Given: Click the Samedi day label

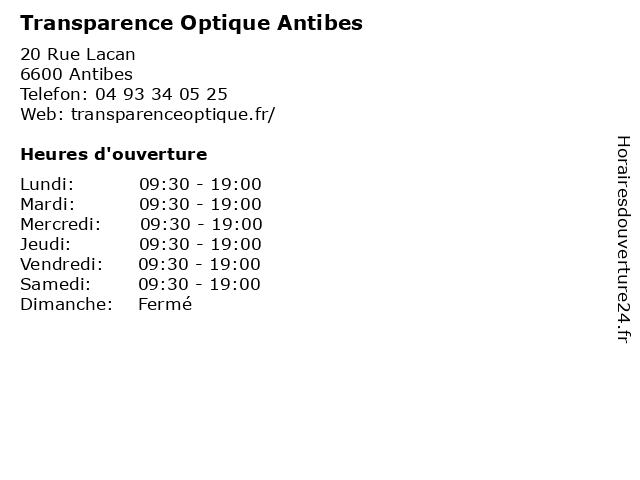Looking at the screenshot, I should [56, 284].
